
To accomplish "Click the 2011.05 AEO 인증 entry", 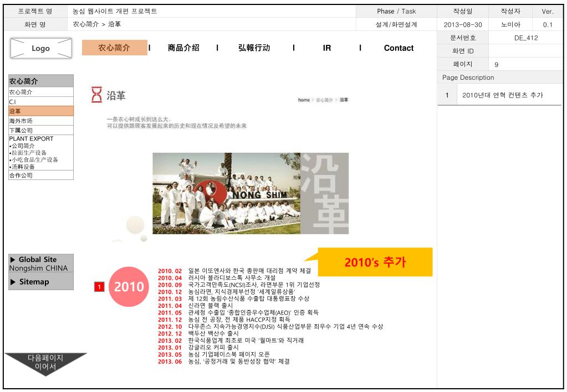I will [x=238, y=312].
